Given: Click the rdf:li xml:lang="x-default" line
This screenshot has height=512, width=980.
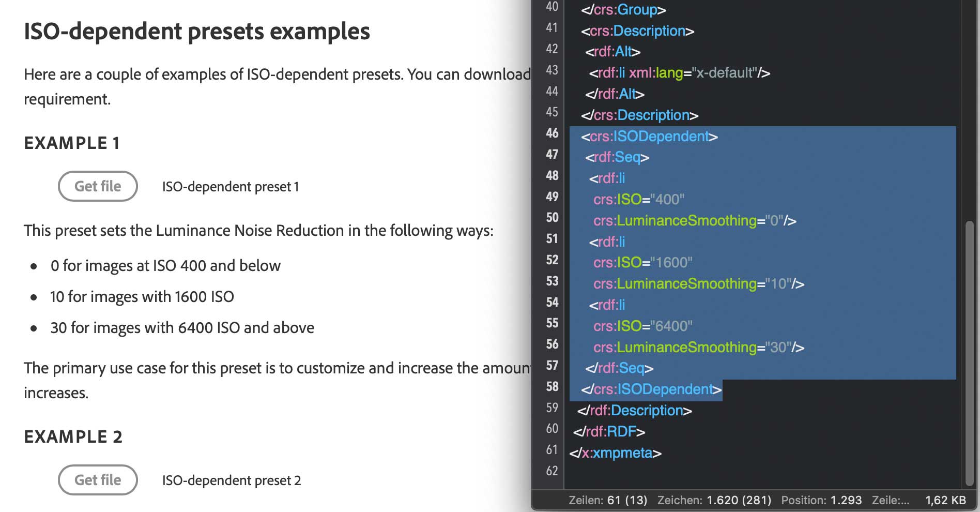Looking at the screenshot, I should tap(679, 73).
